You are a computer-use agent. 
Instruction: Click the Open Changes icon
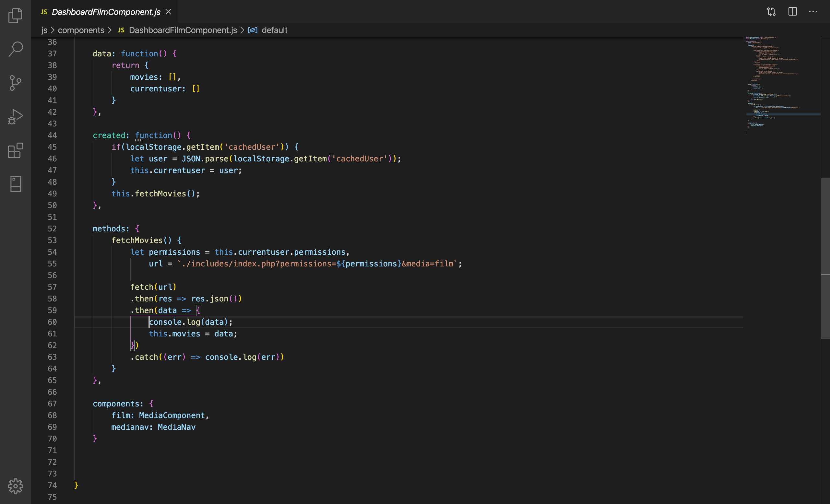point(771,11)
